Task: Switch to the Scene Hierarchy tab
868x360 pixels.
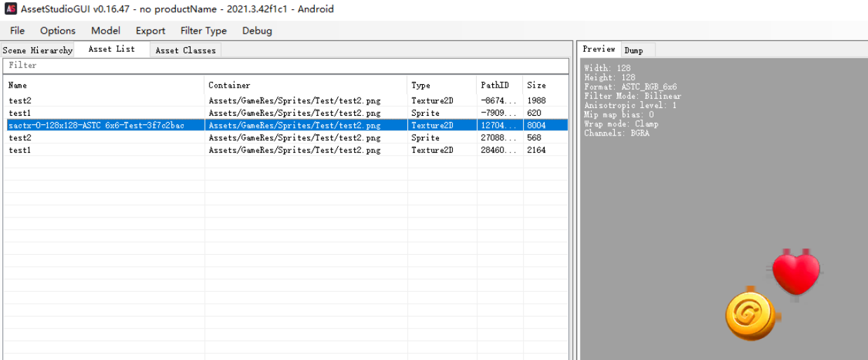Action: 38,51
